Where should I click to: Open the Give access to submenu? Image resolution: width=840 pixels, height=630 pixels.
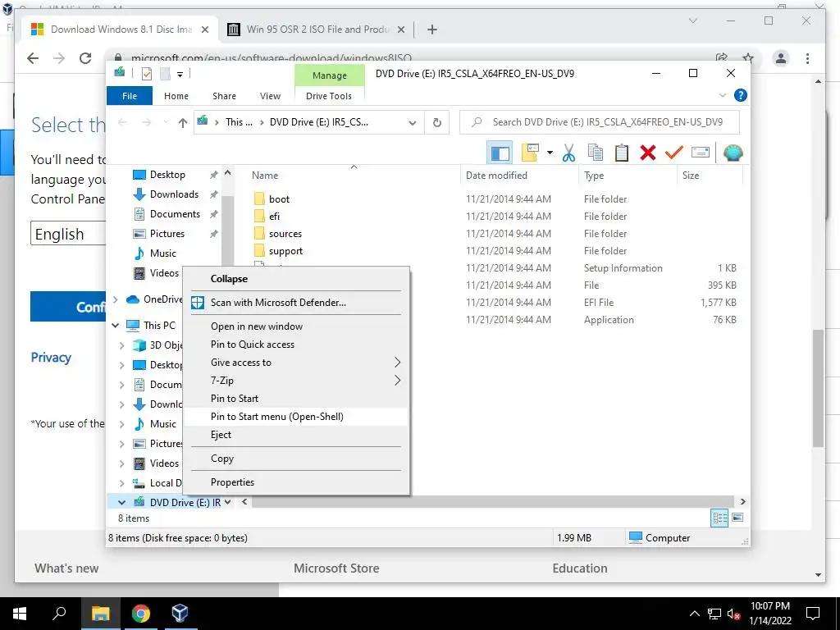tap(295, 363)
